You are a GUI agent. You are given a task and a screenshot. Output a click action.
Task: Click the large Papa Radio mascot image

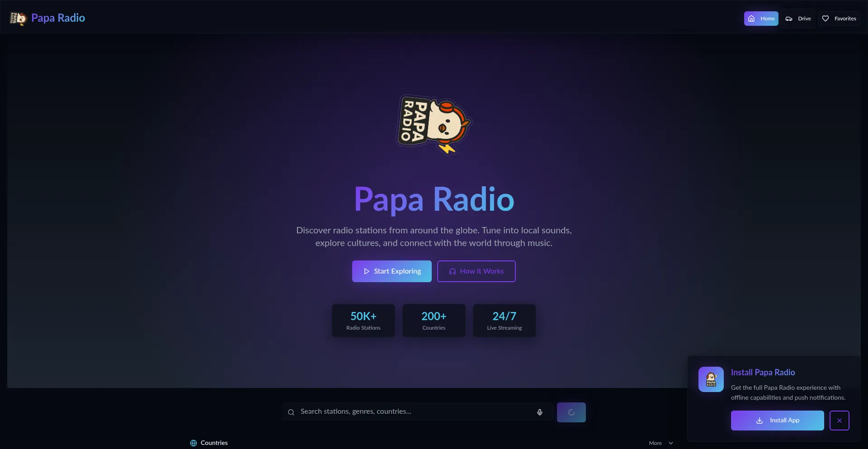[x=434, y=124]
